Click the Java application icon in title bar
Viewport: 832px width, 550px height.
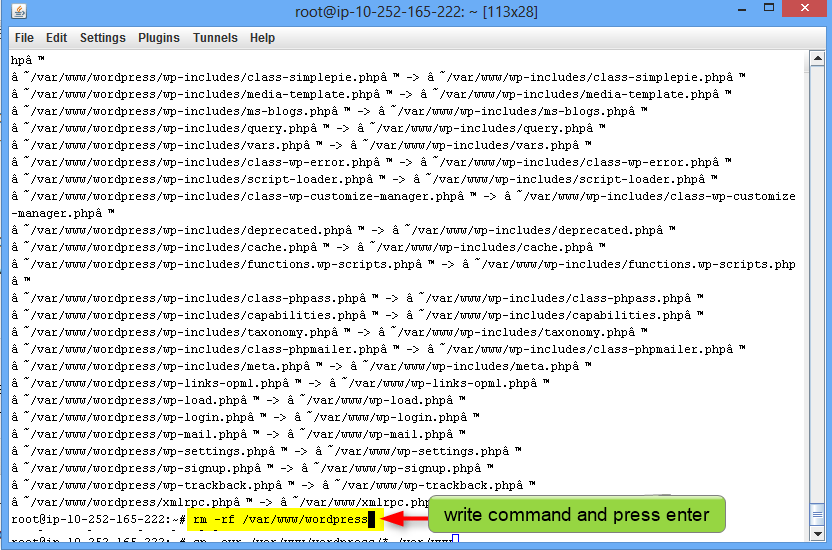[x=19, y=11]
